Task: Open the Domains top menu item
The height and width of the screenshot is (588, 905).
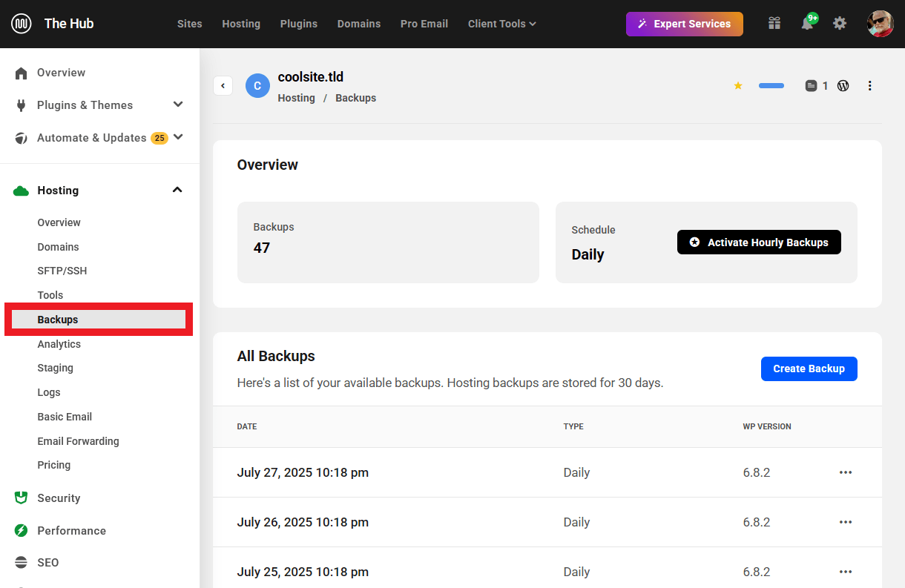Action: click(x=358, y=24)
